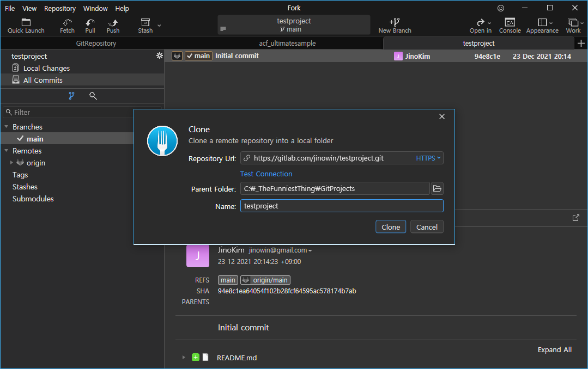Click the Test Connection link
Screen dimensions: 588x369
coord(266,174)
